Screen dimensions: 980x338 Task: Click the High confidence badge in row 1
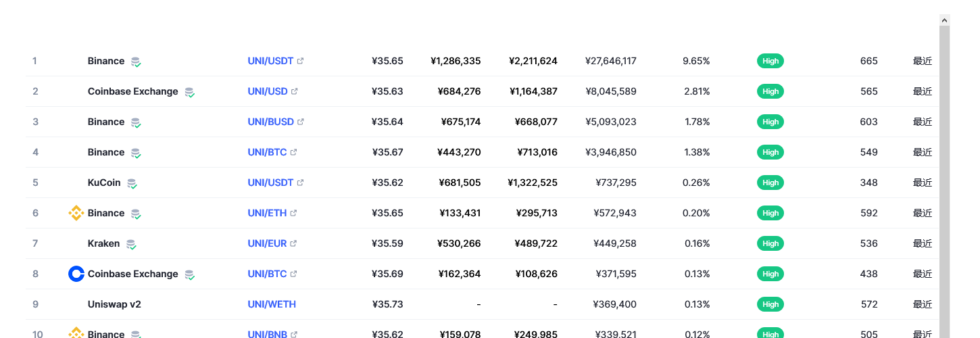coord(770,61)
